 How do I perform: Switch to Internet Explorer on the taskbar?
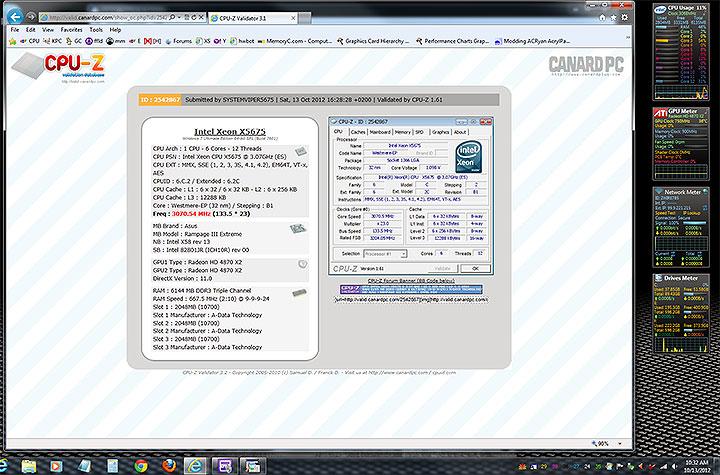click(196, 465)
